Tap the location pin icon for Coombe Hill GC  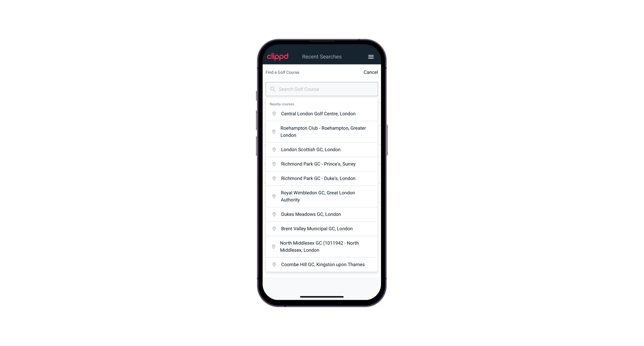pyautogui.click(x=273, y=264)
